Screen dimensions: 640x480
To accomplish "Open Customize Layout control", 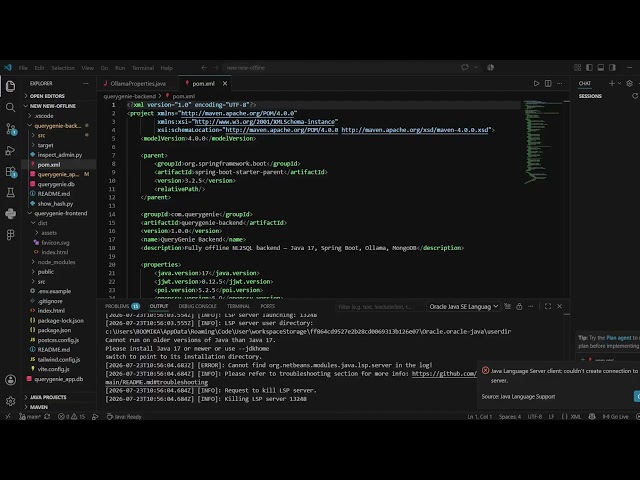I will coord(578,68).
